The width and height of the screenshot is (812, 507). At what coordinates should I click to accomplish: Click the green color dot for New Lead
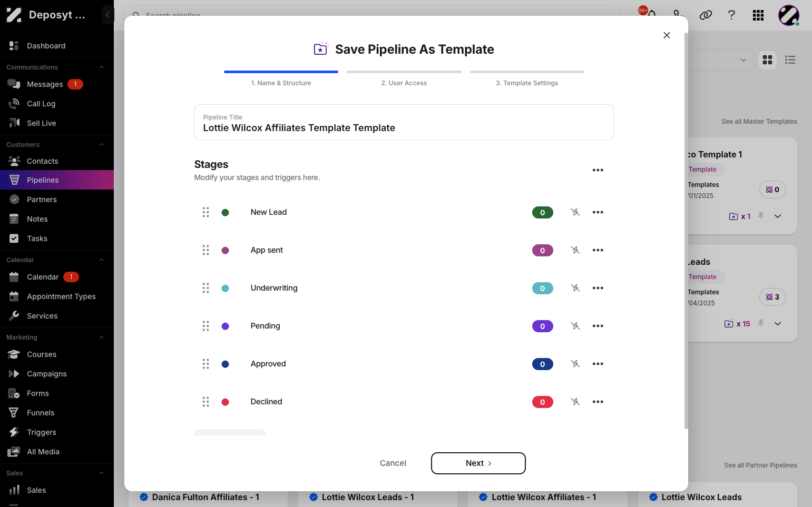click(x=225, y=213)
